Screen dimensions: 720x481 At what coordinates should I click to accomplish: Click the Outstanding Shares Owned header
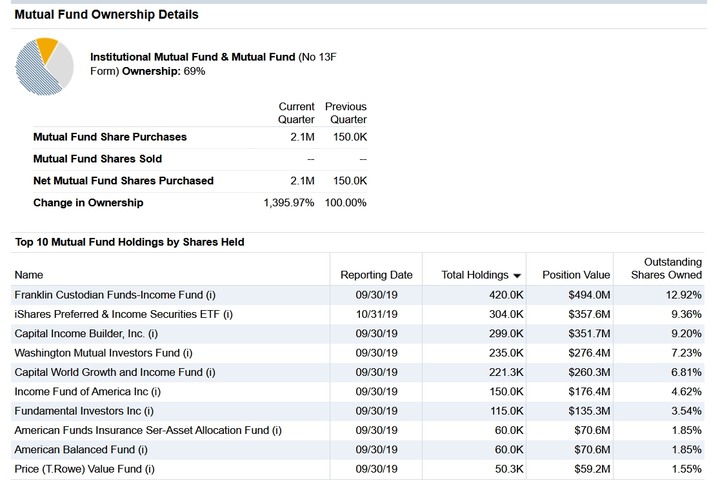(666, 268)
